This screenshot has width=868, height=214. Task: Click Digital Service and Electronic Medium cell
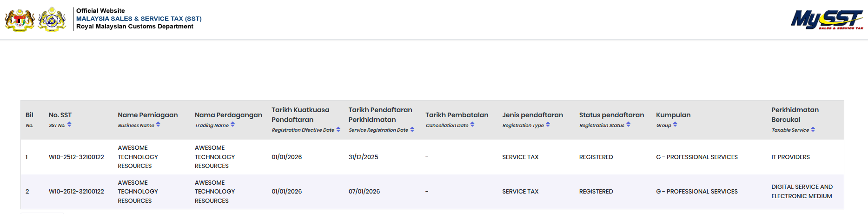[802, 192]
